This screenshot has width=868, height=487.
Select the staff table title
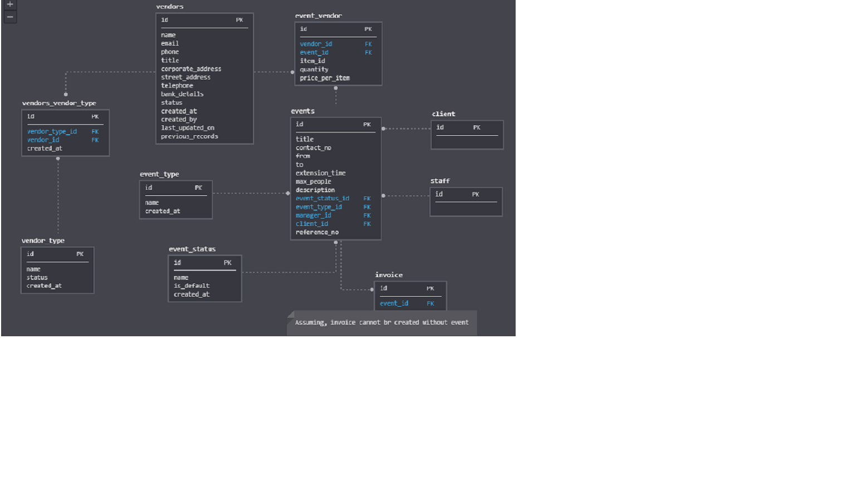click(x=440, y=181)
